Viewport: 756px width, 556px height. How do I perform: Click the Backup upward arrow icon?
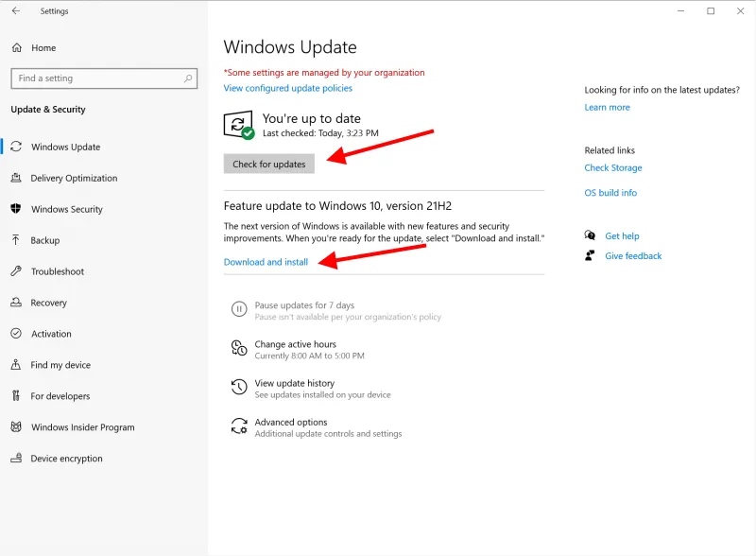click(x=16, y=240)
